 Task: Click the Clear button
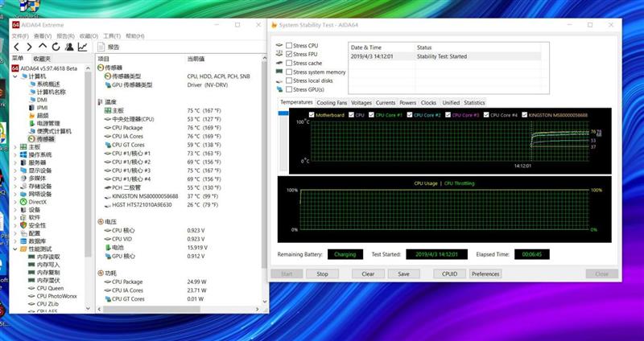(x=368, y=273)
